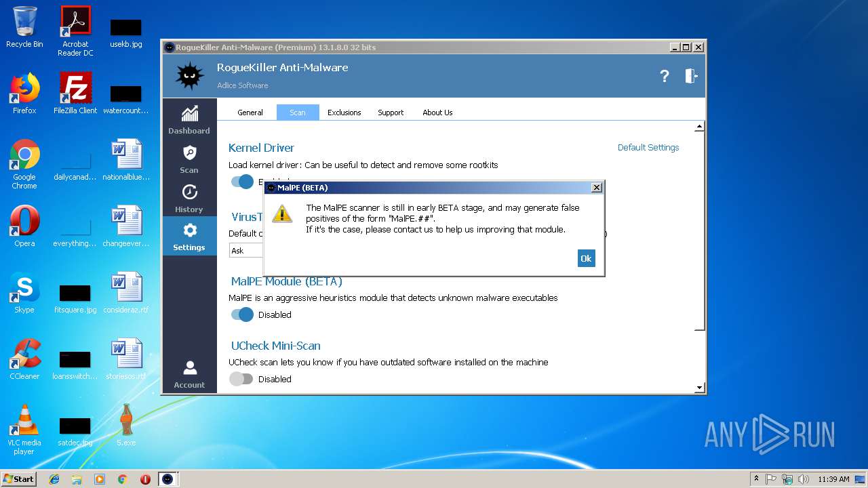This screenshot has height=488, width=868.
Task: Open Windows Media Player from taskbar
Action: tap(100, 479)
